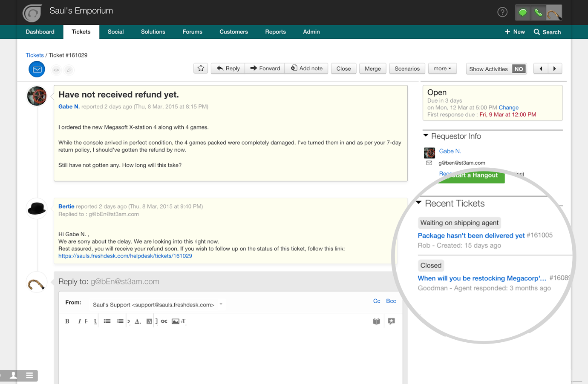
Task: Switch to the Social tab
Action: click(115, 32)
